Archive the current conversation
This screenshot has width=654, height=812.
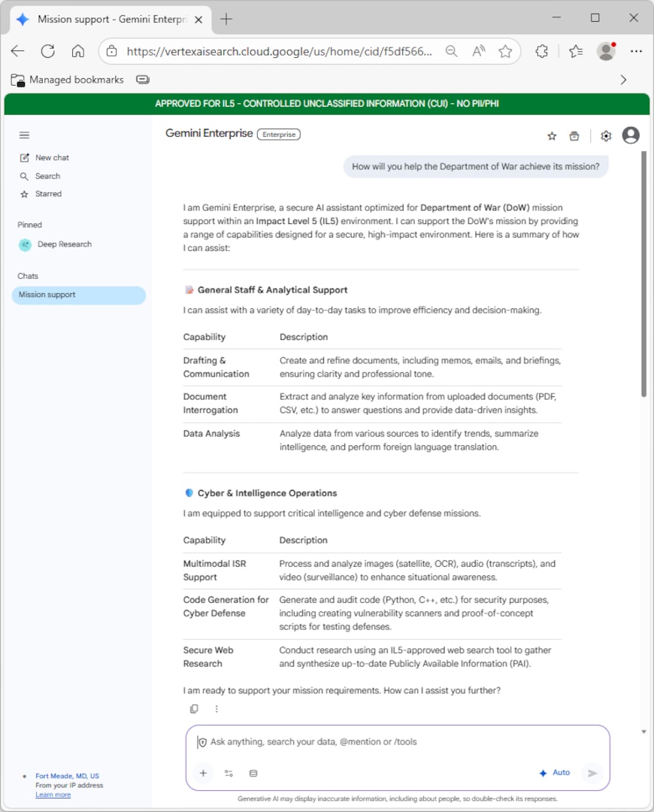pos(574,136)
